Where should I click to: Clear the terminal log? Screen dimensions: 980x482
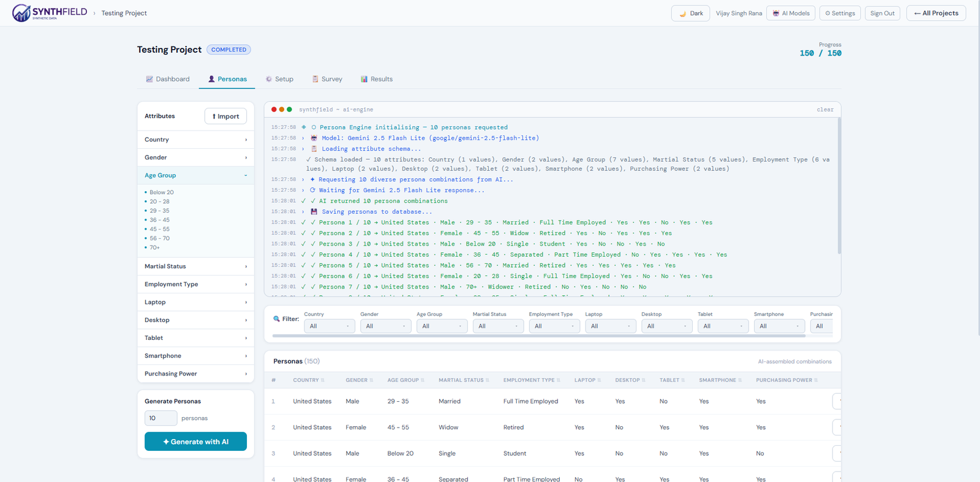coord(825,110)
